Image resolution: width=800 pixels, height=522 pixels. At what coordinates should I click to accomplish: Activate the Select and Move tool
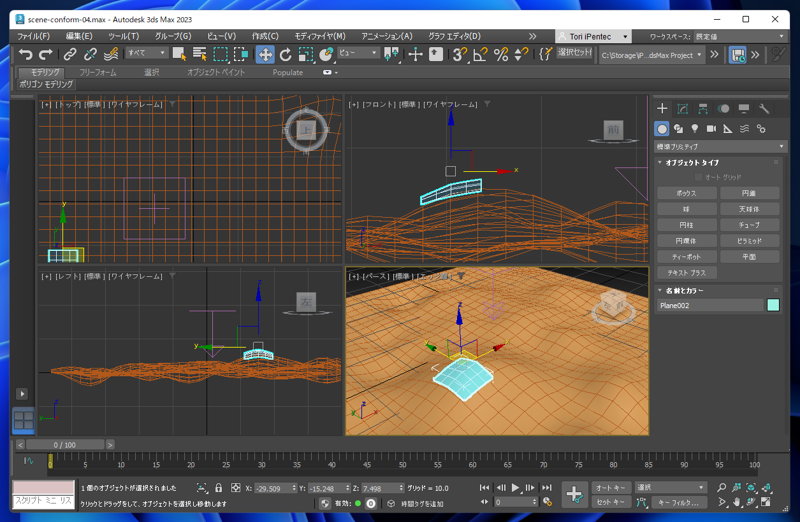pos(265,54)
